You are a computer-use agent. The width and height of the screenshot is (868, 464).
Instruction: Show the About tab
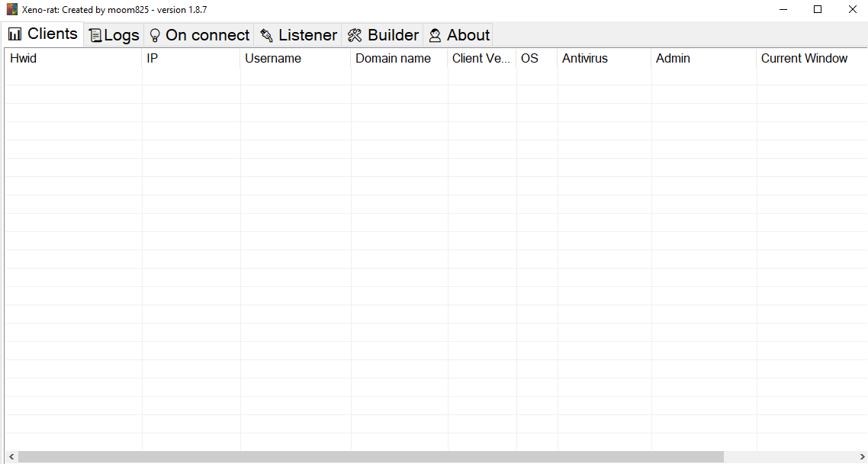pos(458,35)
